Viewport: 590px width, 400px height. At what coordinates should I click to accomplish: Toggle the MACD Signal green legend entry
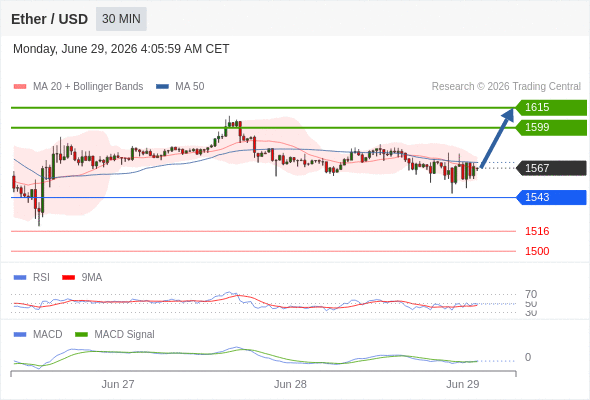tap(115, 335)
